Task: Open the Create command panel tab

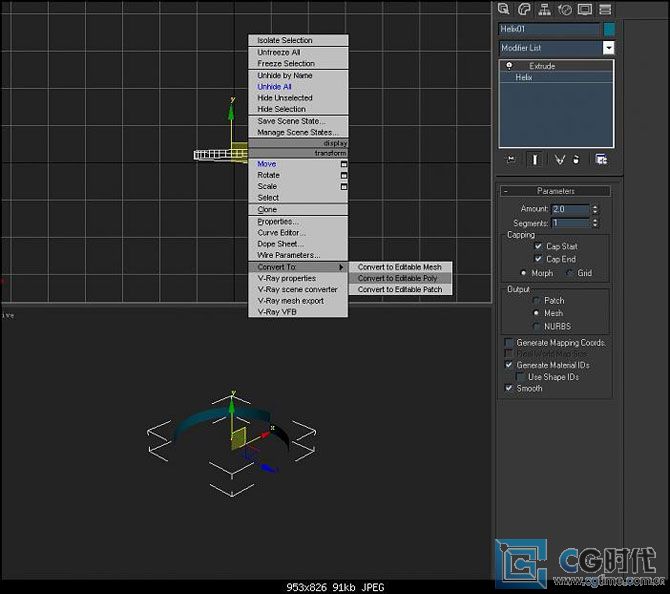Action: (x=503, y=9)
